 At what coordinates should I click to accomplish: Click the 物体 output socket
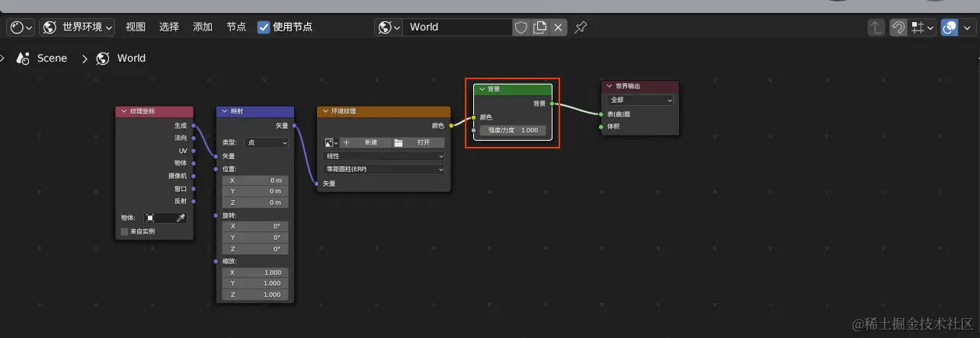(194, 163)
